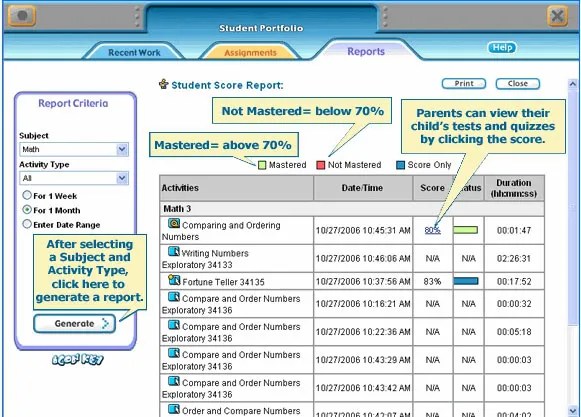Click the quiz icon beside Comparing and Ordering Numbers
The image size is (581, 417).
click(174, 223)
